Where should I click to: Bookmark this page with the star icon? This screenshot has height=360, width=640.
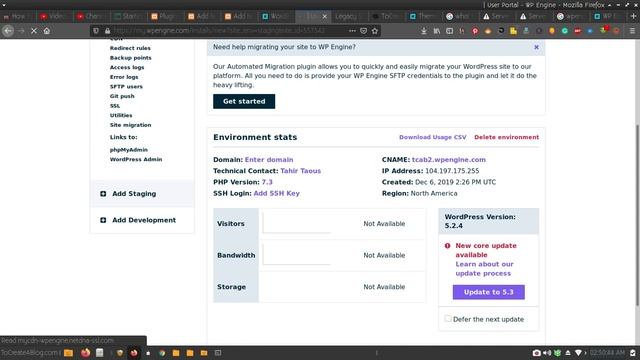click(375, 31)
